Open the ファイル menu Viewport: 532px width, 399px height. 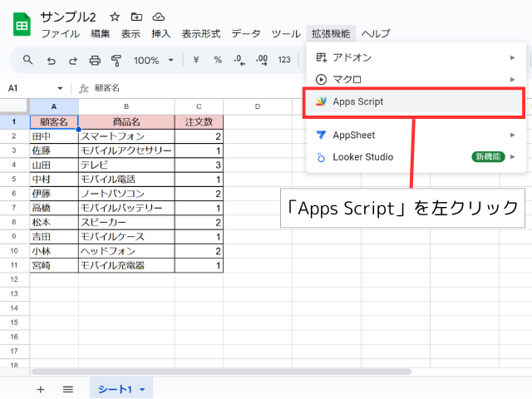click(x=61, y=33)
